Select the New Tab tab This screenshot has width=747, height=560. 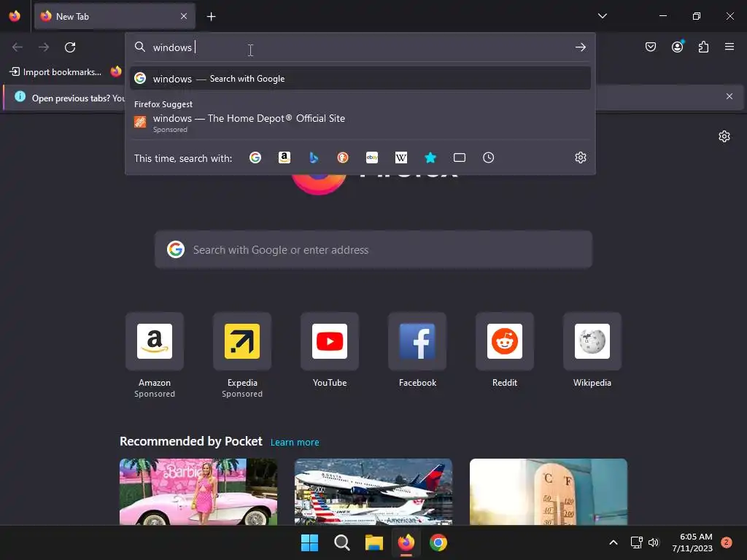point(115,16)
